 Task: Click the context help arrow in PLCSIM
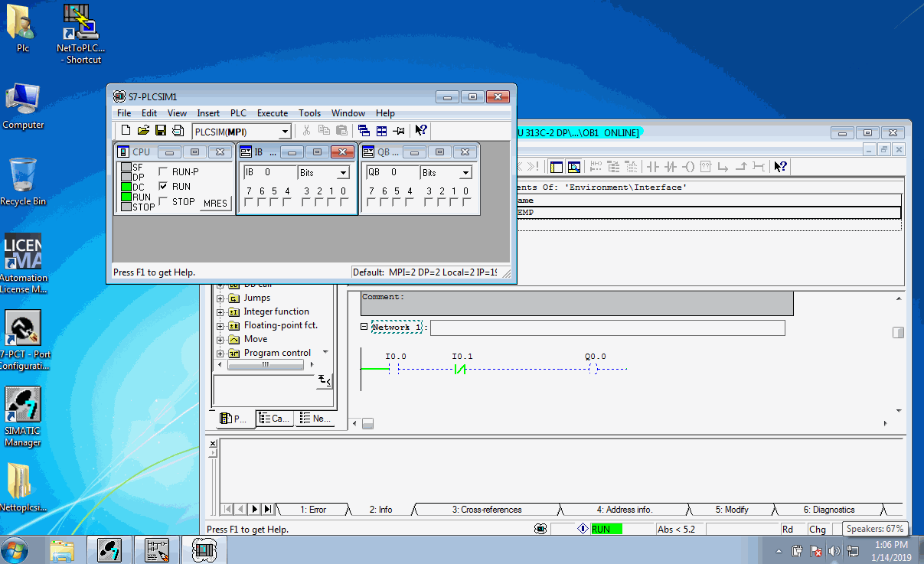(x=420, y=131)
